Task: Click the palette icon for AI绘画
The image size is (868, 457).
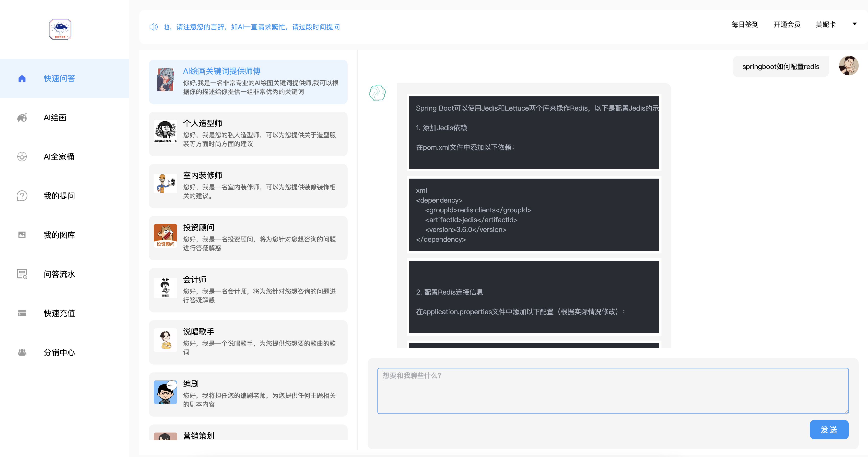Action: [x=22, y=117]
